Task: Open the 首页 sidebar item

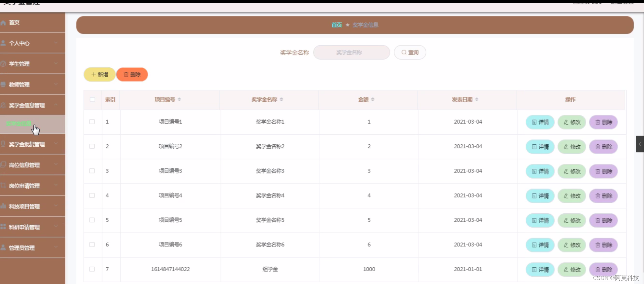Action: [33, 22]
